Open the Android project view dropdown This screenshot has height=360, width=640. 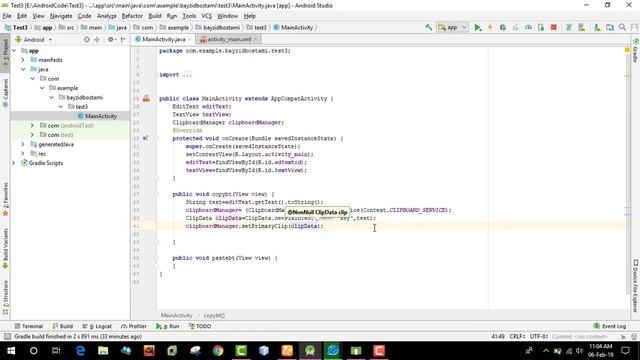[x=34, y=40]
